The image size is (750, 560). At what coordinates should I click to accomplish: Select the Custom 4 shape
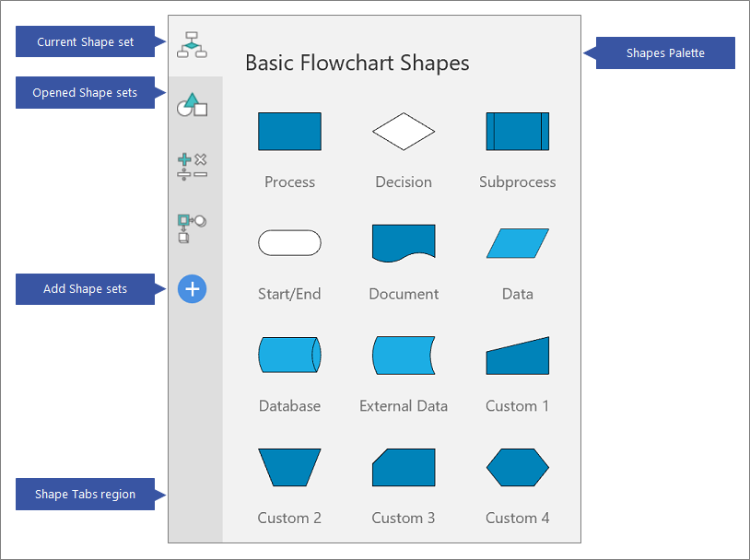(517, 468)
